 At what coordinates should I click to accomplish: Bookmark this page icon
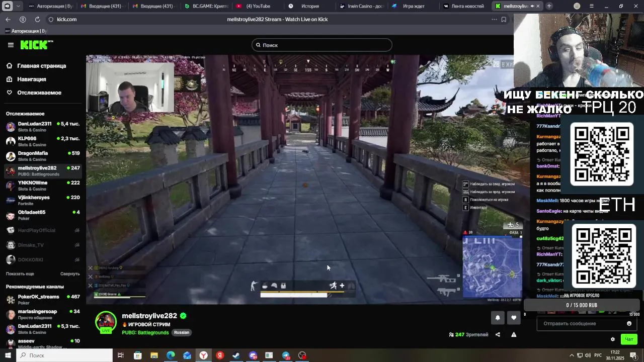504,19
